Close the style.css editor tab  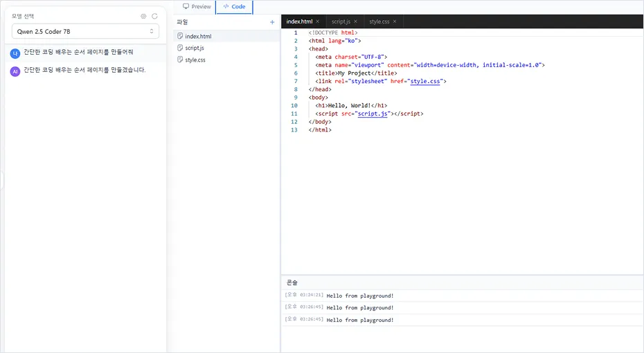click(x=395, y=21)
